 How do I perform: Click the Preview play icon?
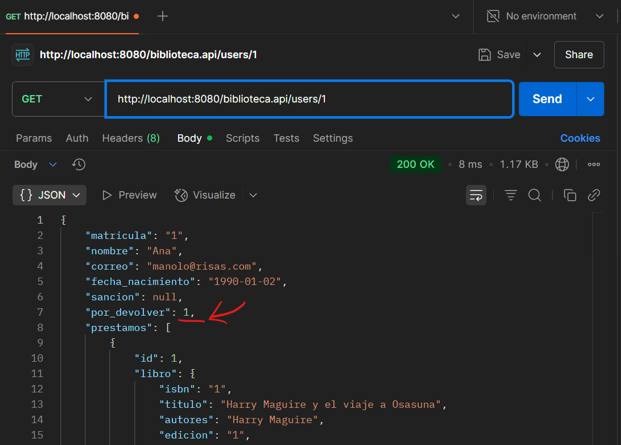click(106, 195)
